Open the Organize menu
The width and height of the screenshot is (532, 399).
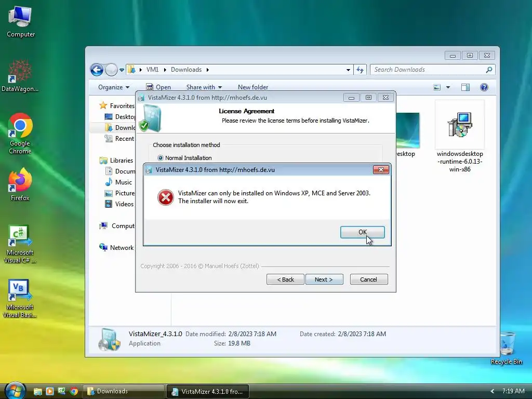tap(114, 87)
